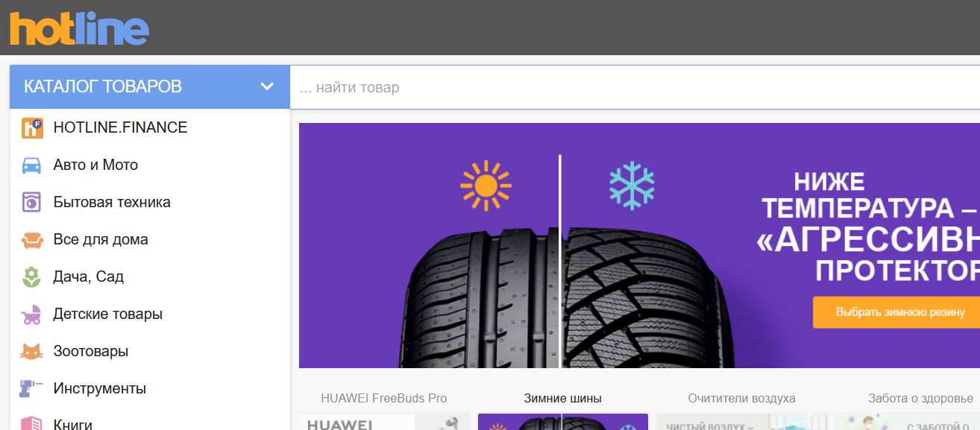Click the book icon for Книги
The height and width of the screenshot is (430, 980).
click(x=31, y=423)
